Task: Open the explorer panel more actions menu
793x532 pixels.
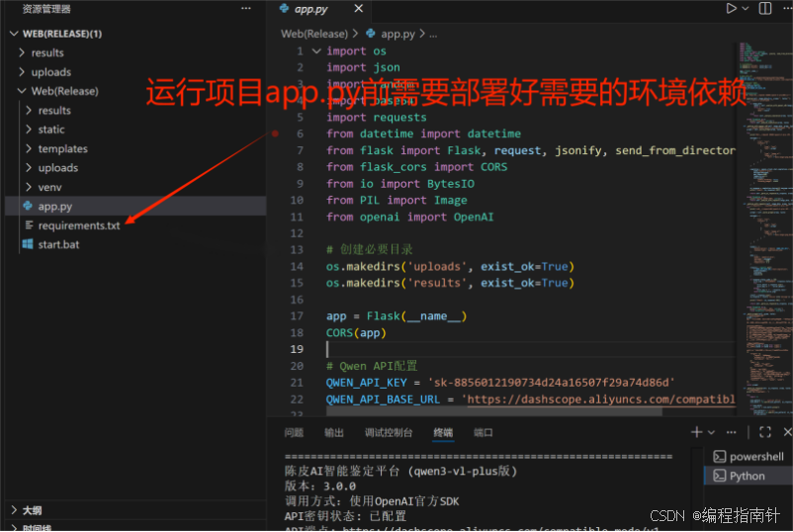Action: pyautogui.click(x=246, y=8)
